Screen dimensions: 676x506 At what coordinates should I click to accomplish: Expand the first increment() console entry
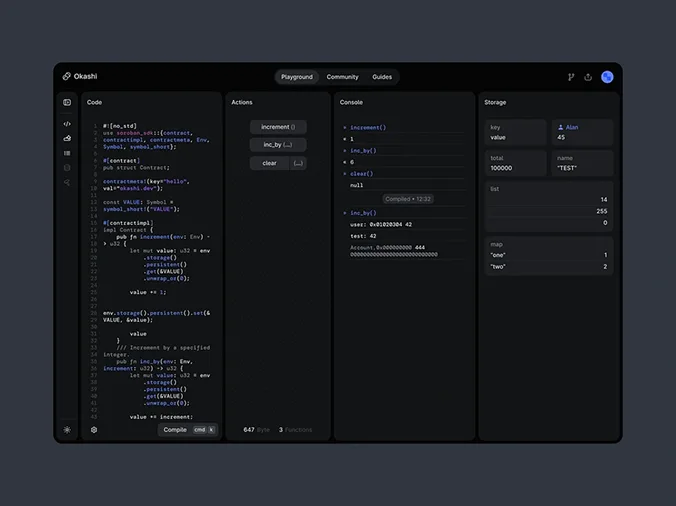[x=345, y=128]
